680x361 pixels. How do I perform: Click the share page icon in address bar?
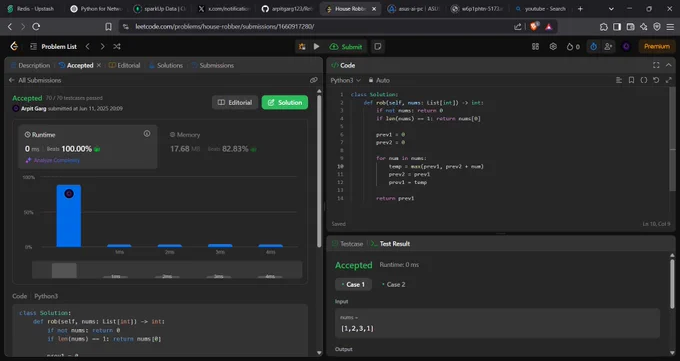point(517,26)
